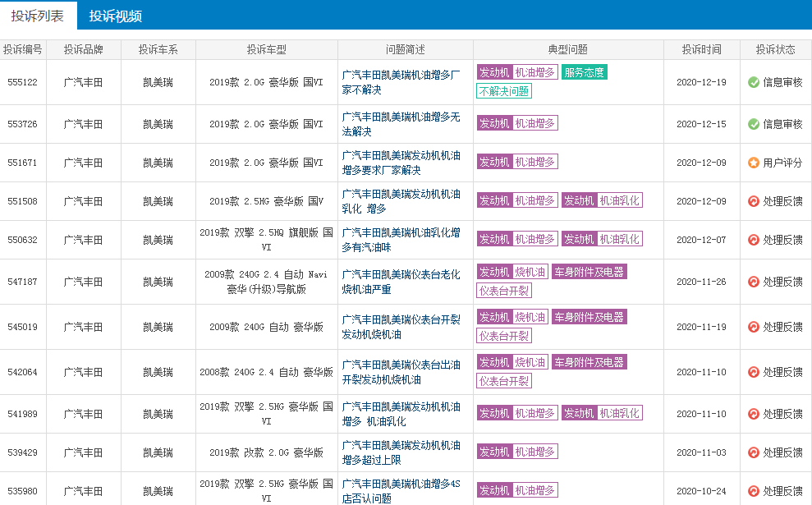The width and height of the screenshot is (812, 505).
Task: Open complaint link 广汽丰田凯美瑞机油增多无法解决
Action: coord(401,124)
